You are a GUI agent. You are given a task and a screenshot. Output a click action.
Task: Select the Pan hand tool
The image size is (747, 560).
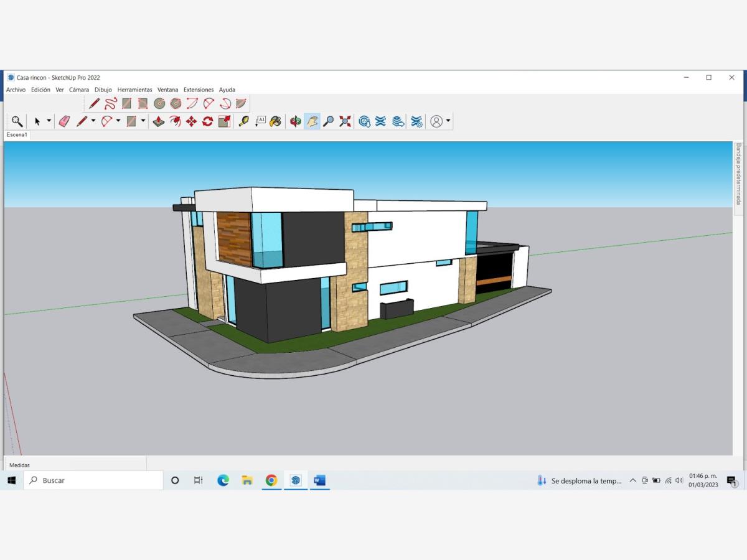tap(312, 121)
